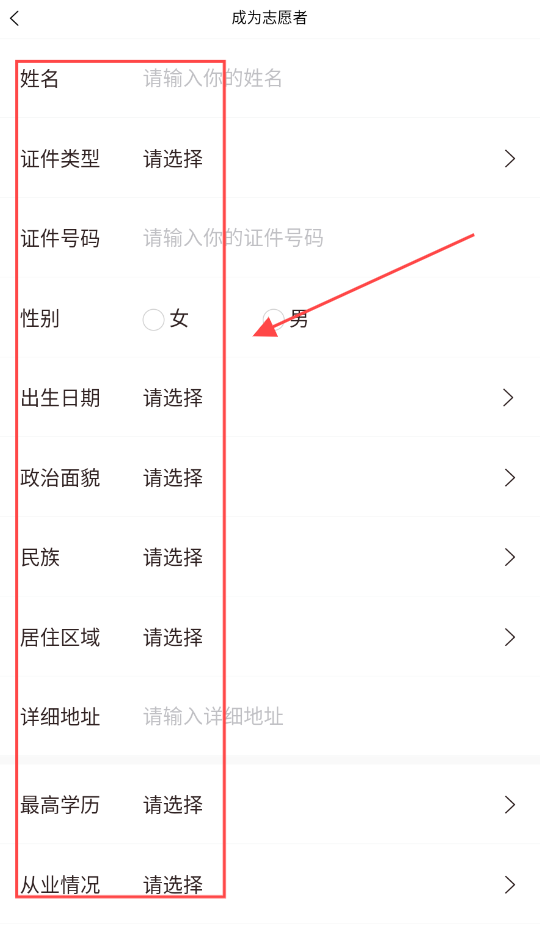Viewport: 540px width, 948px height.
Task: Open the 出生日期 请选择 picker
Action: [x=173, y=398]
